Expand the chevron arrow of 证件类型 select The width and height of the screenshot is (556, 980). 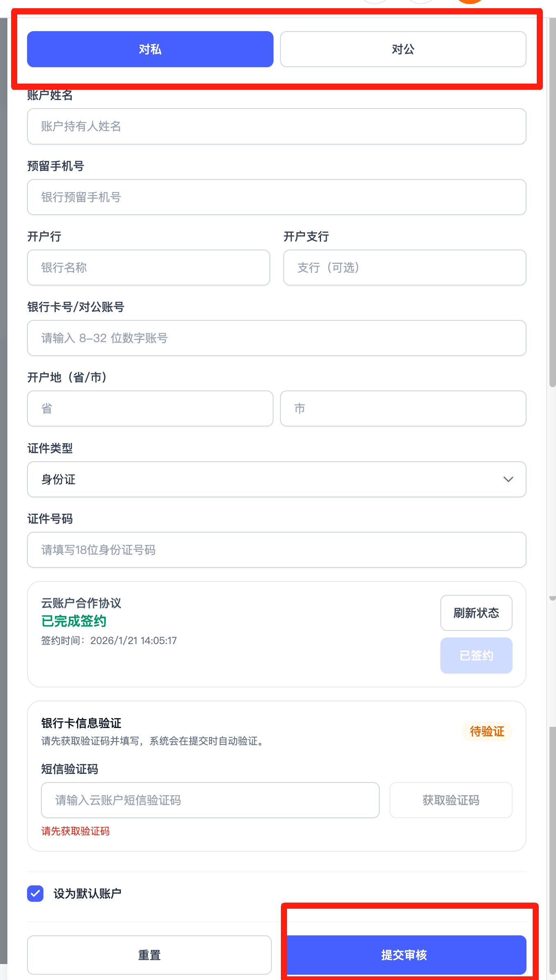pyautogui.click(x=508, y=479)
